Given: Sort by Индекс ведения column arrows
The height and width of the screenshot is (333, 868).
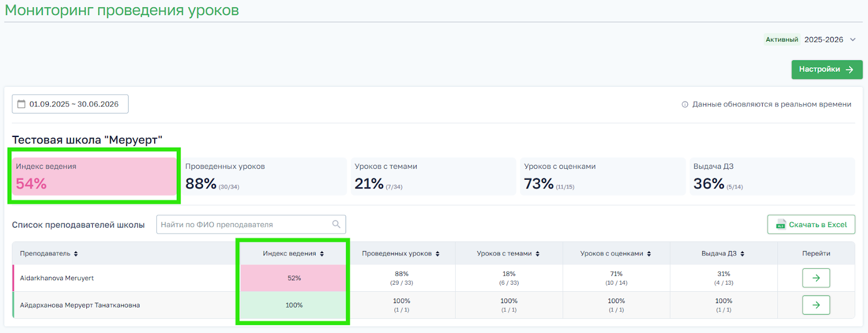Looking at the screenshot, I should coord(322,254).
